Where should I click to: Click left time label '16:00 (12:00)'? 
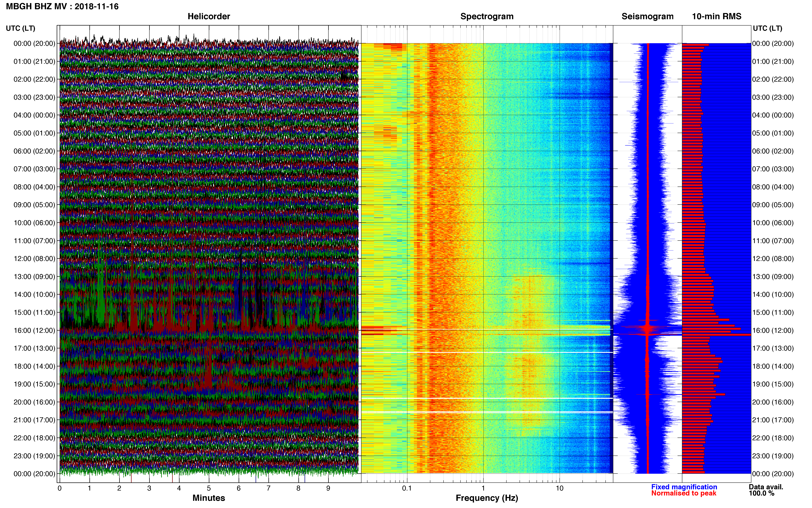(34, 330)
